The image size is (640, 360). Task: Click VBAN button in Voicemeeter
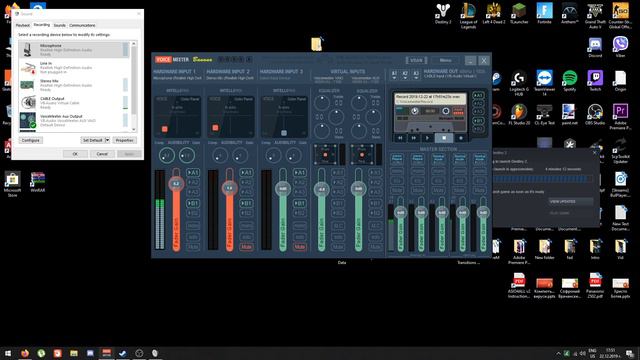(416, 60)
